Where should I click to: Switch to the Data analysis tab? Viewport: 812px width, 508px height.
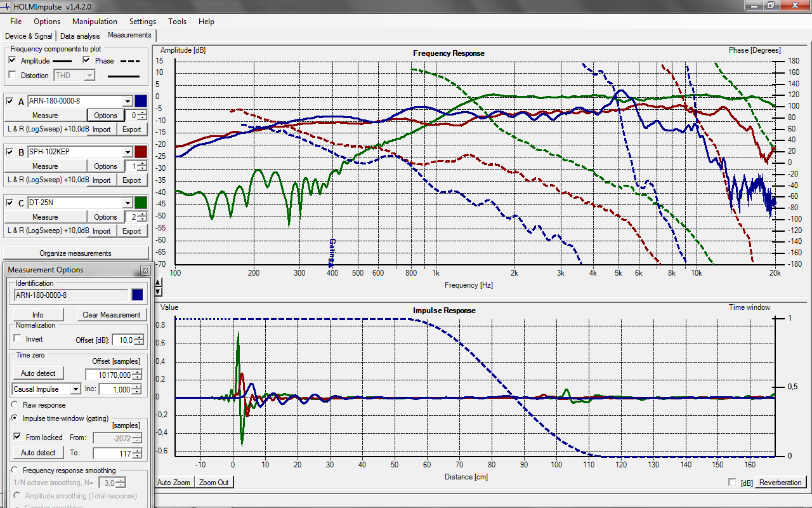(80, 36)
